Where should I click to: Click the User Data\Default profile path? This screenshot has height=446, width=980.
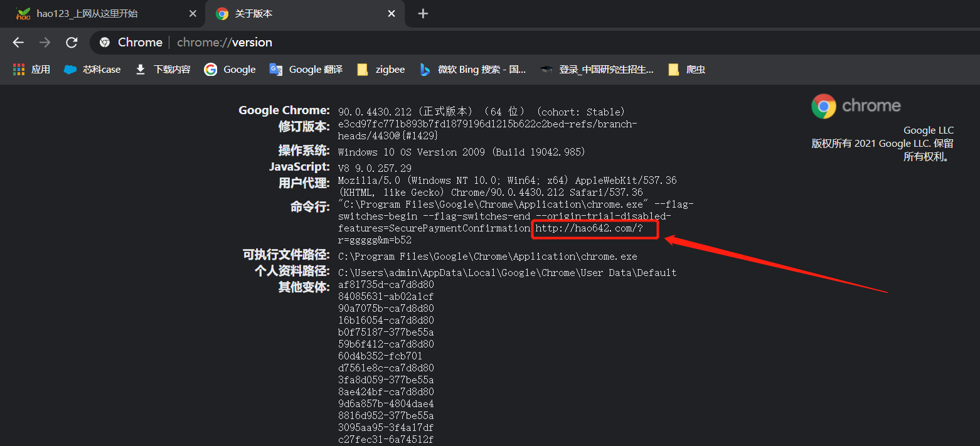(508, 273)
